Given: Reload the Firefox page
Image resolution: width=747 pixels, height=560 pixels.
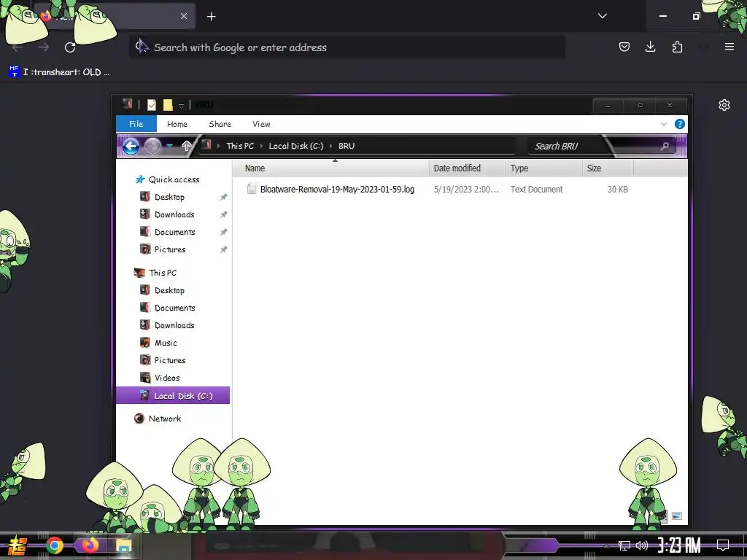Looking at the screenshot, I should click(70, 47).
